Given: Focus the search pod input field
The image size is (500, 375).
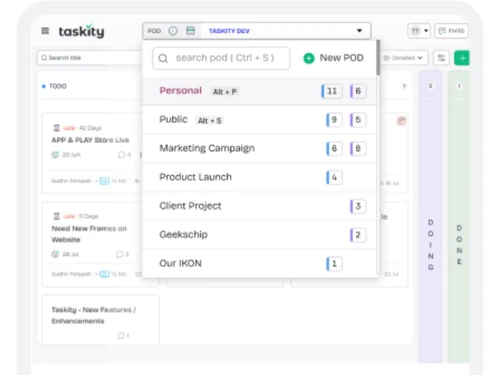Looking at the screenshot, I should click(221, 58).
